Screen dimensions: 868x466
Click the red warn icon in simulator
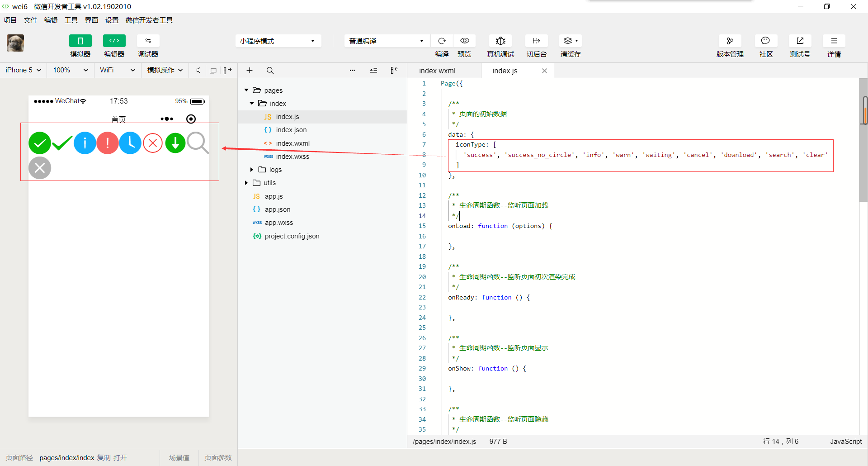[108, 143]
